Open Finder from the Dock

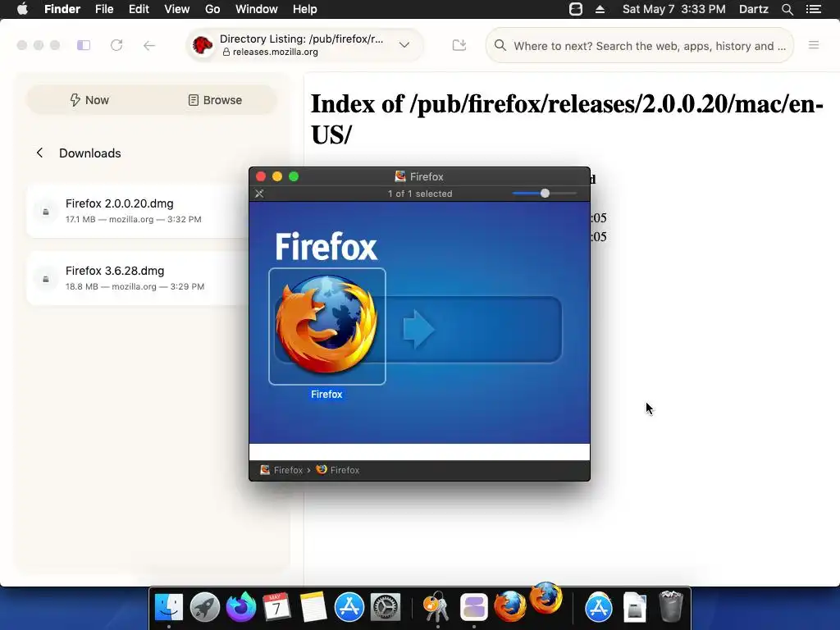pos(169,608)
